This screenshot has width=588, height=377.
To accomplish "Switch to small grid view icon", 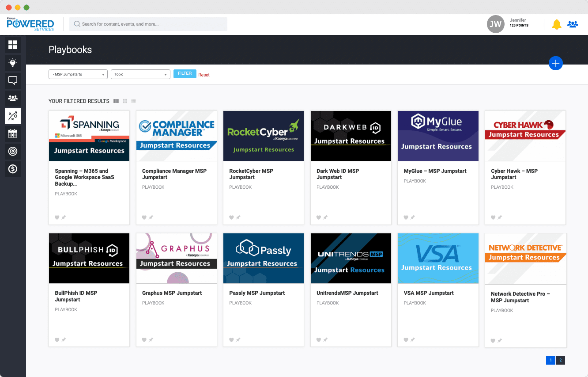I will [125, 101].
